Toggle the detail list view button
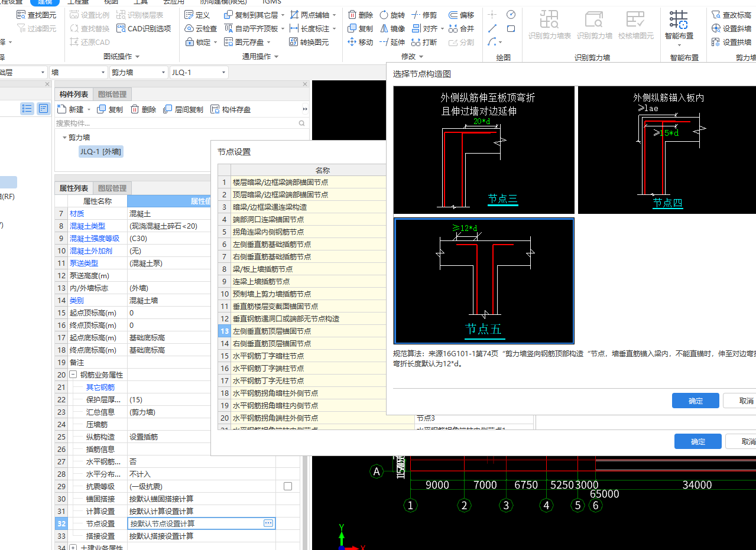Viewport: 756px width, 550px height. [43, 108]
